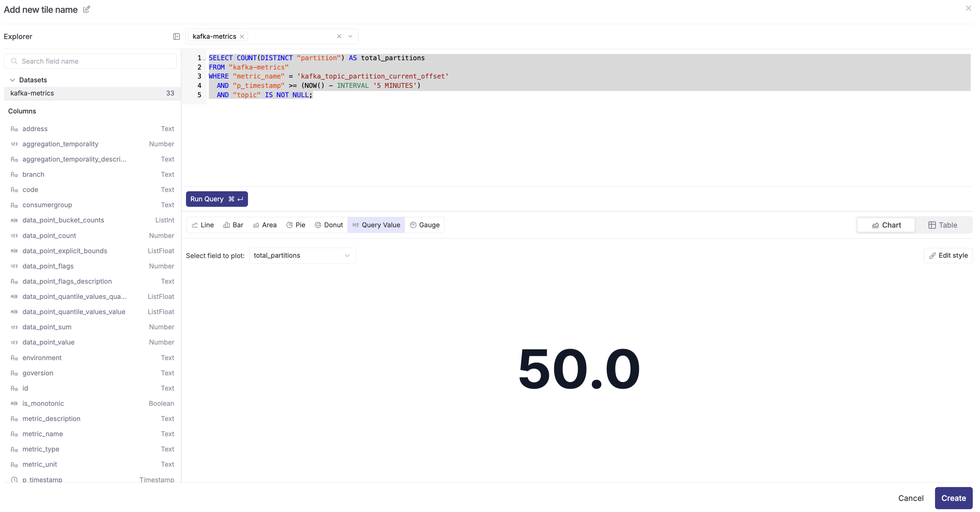Click the Search field name input
The height and width of the screenshot is (512, 980).
click(x=95, y=61)
